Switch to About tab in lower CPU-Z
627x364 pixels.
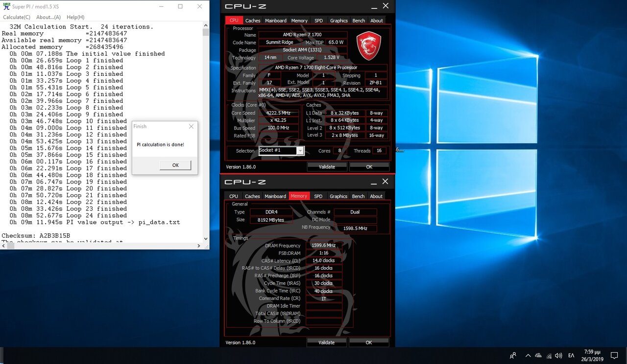376,196
